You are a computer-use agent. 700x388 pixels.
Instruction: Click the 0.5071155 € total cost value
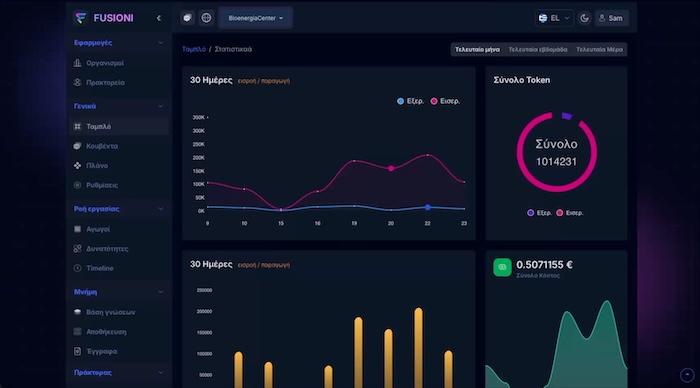pyautogui.click(x=544, y=265)
